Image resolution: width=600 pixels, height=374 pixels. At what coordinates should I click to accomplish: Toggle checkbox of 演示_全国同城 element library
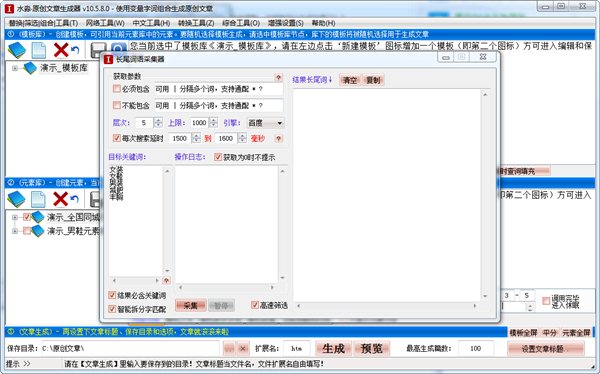pos(27,217)
